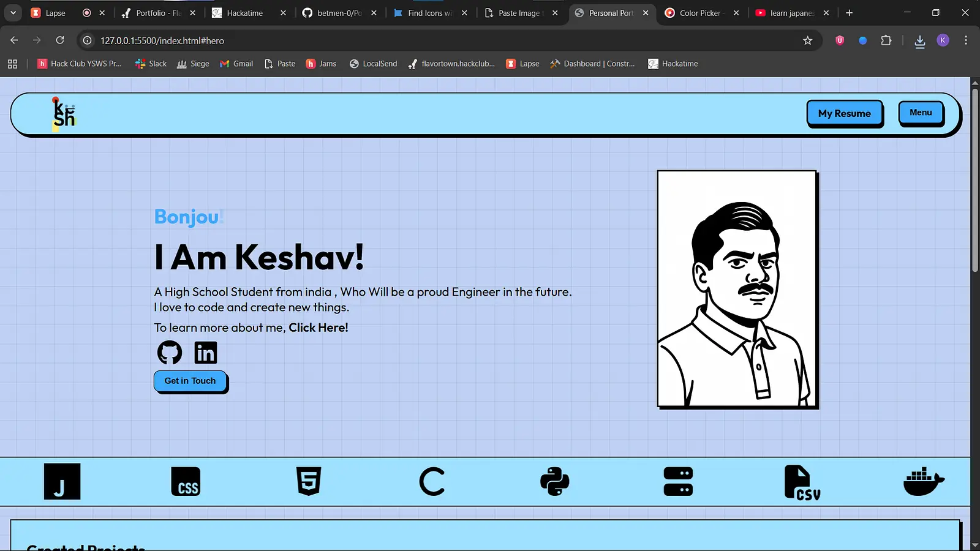Viewport: 980px width, 551px height.
Task: Open the Menu button in navbar
Action: 921,113
